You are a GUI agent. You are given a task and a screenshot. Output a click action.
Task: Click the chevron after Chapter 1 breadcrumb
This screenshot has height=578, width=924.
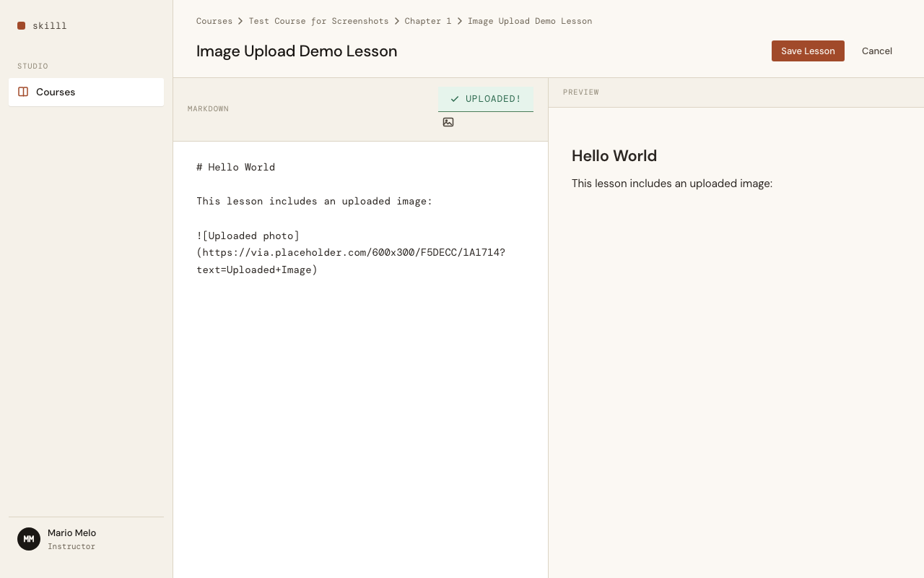[460, 21]
